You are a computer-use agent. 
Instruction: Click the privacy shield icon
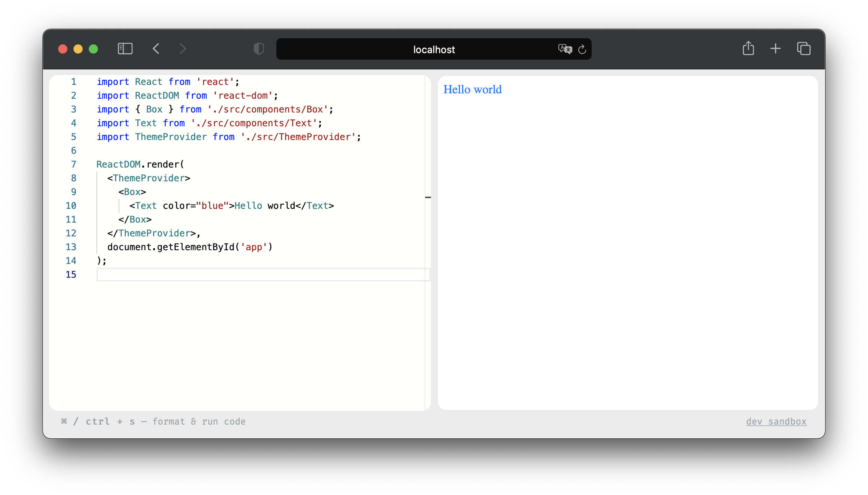[x=259, y=49]
